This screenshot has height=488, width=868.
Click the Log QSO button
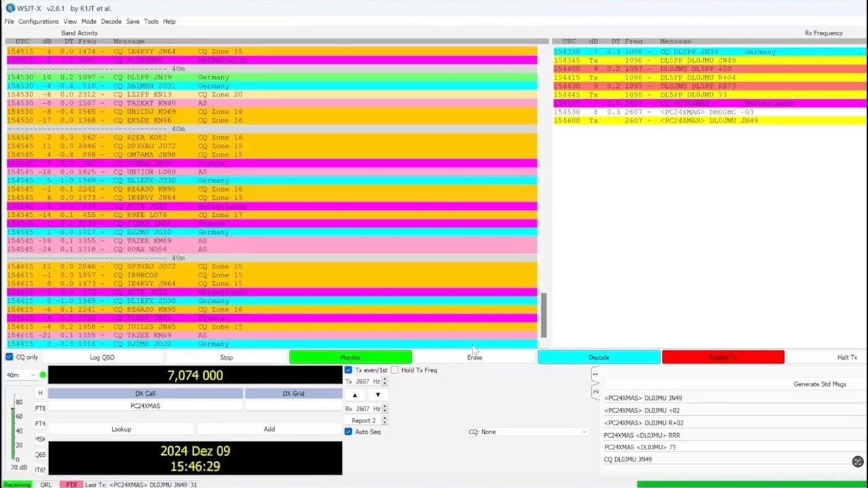(x=102, y=357)
